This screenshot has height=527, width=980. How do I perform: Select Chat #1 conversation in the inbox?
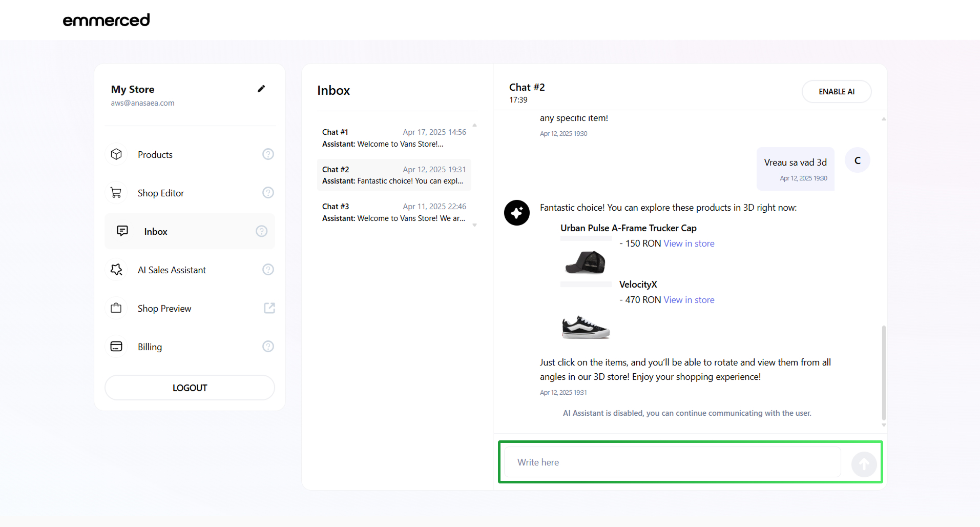coord(393,138)
